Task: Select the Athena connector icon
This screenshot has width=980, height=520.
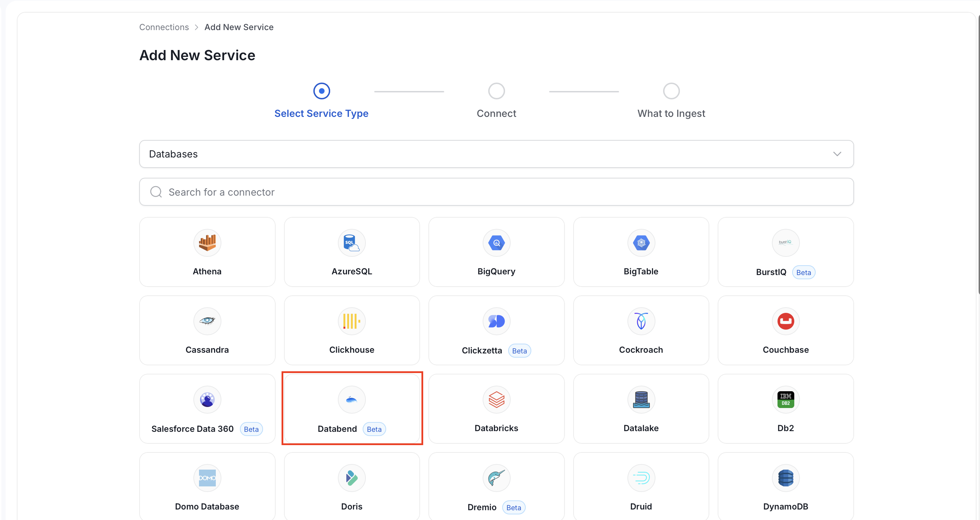Action: click(x=207, y=243)
